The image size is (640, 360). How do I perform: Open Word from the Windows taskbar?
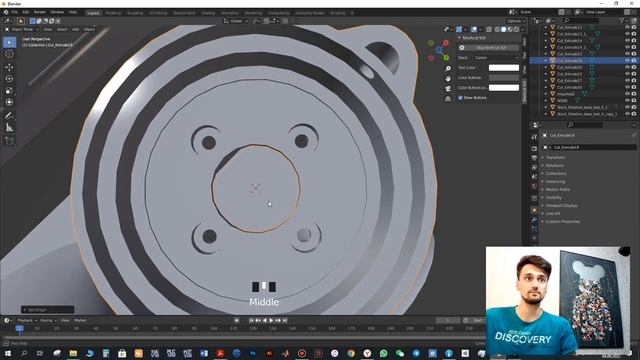tap(204, 353)
